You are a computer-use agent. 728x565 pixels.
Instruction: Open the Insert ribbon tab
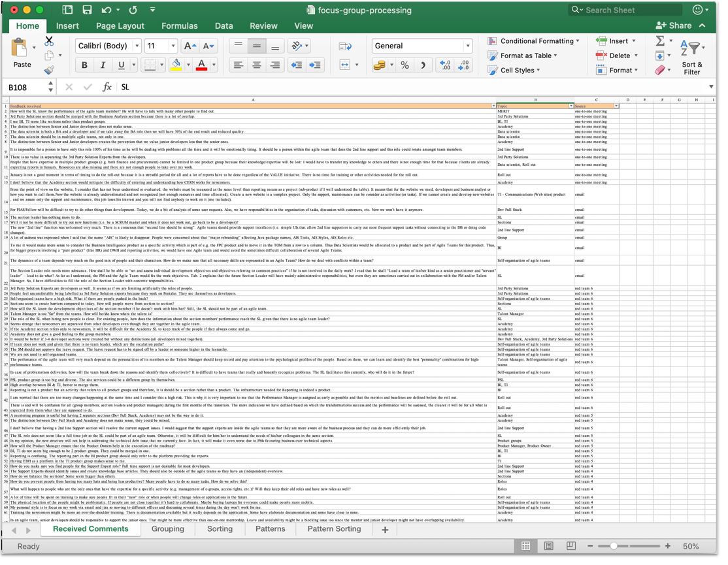(x=67, y=26)
